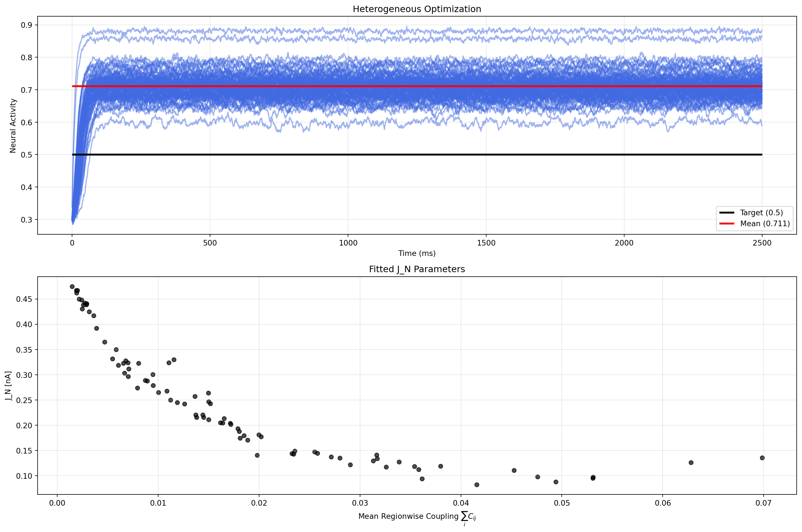Click the 0.45 tick on J_N axis
Screen dimensions: 802x532
pos(24,299)
